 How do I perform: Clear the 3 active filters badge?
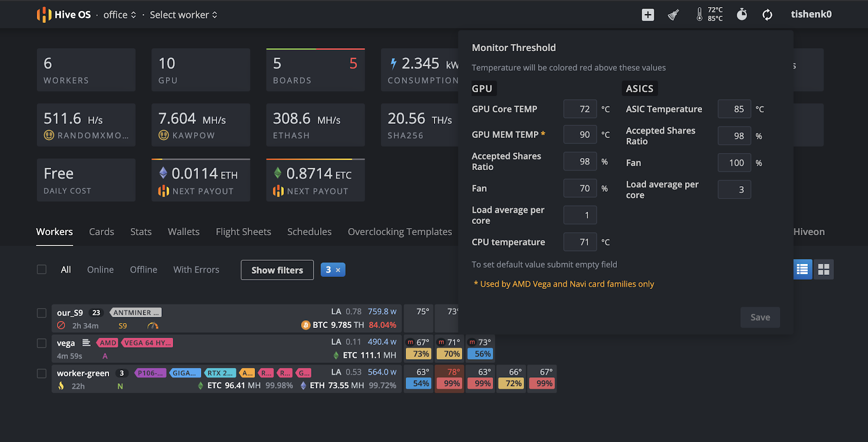(333, 270)
